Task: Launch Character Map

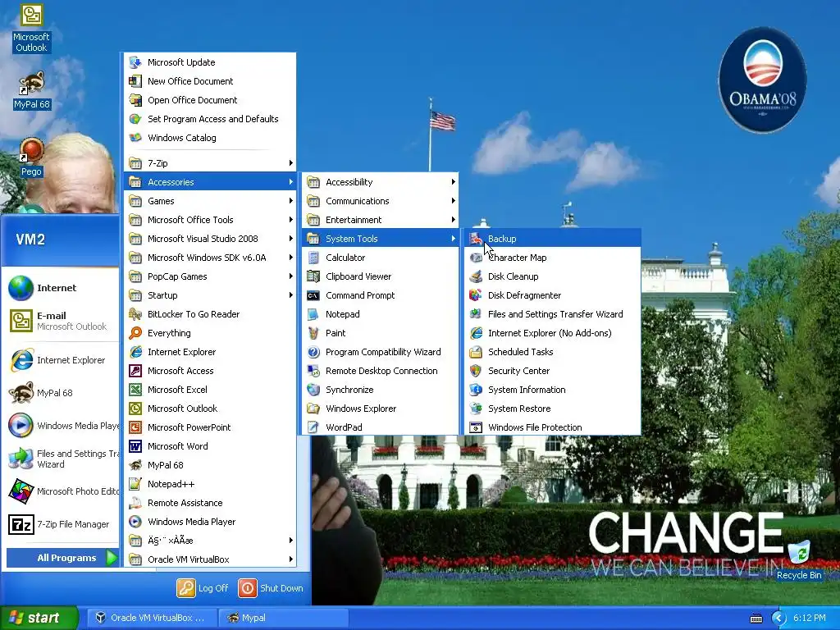Action: click(552, 258)
